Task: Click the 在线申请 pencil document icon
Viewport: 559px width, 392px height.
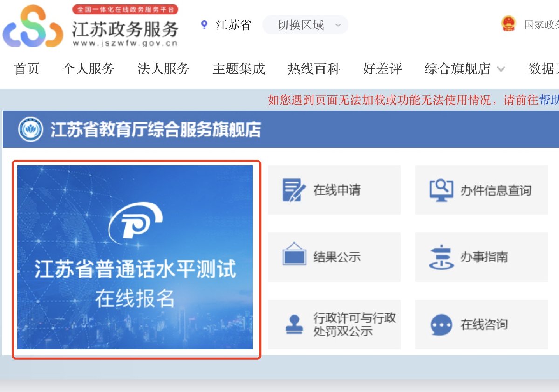Action: (x=294, y=190)
